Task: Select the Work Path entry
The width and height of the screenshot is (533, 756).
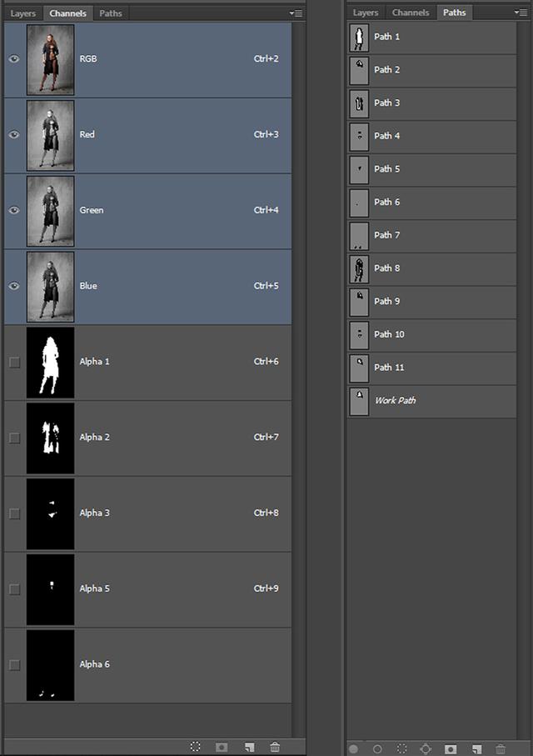Action: 431,401
